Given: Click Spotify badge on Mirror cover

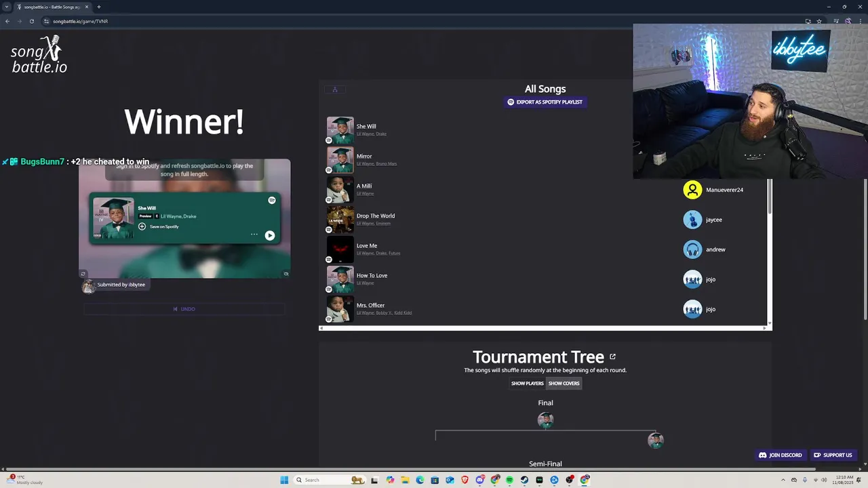Looking at the screenshot, I should (x=329, y=170).
